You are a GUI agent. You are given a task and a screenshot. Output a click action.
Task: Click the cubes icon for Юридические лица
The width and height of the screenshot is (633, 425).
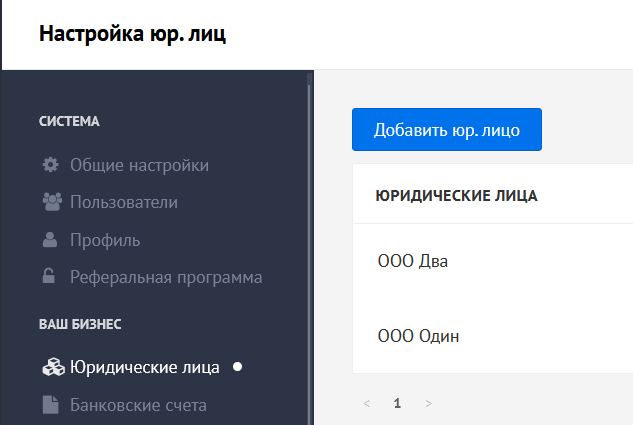pos(53,367)
